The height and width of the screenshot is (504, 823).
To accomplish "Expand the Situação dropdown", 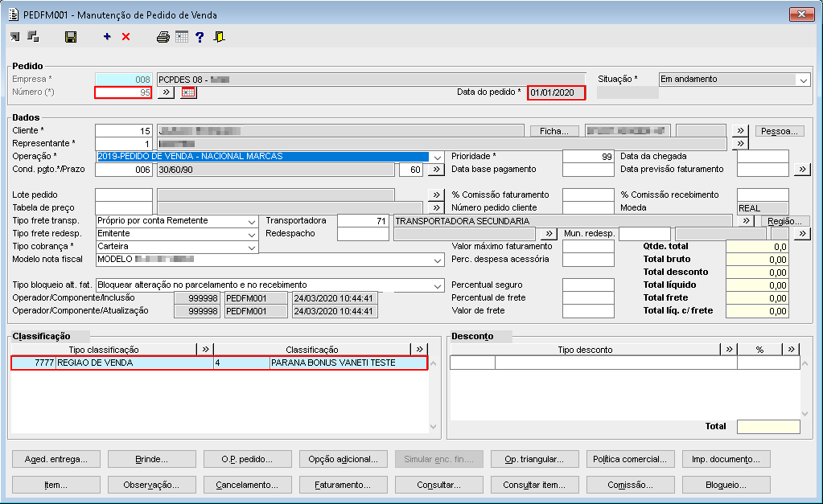I will [803, 80].
